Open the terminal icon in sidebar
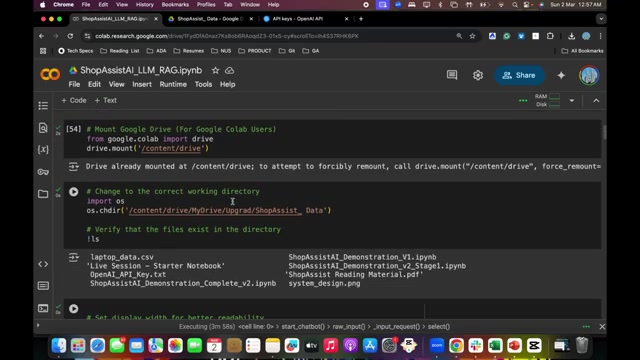640x360 pixels. [x=43, y=308]
